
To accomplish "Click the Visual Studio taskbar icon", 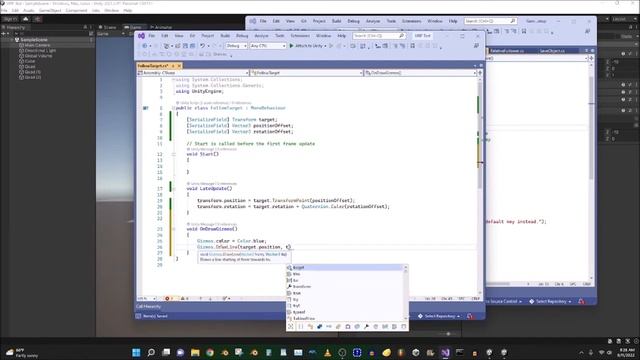I will pyautogui.click(x=445, y=353).
